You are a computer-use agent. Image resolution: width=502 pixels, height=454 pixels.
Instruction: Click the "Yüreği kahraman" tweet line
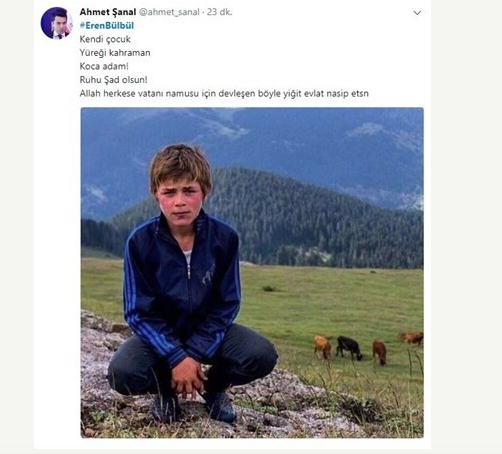(x=115, y=53)
